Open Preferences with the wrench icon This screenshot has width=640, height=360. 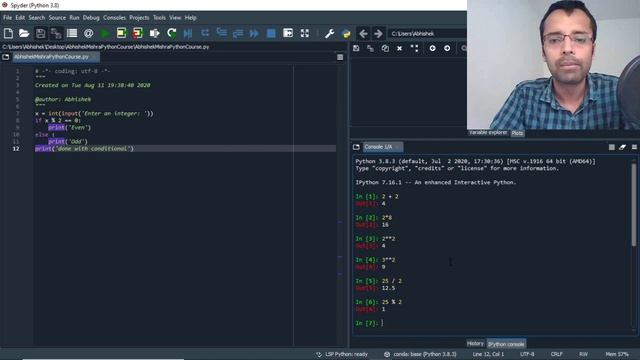pyautogui.click(x=329, y=33)
